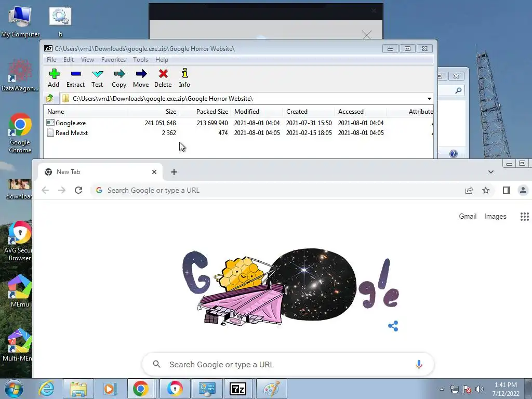Sort by Modified column header
Screen dimensions: 532x399
click(x=257, y=112)
